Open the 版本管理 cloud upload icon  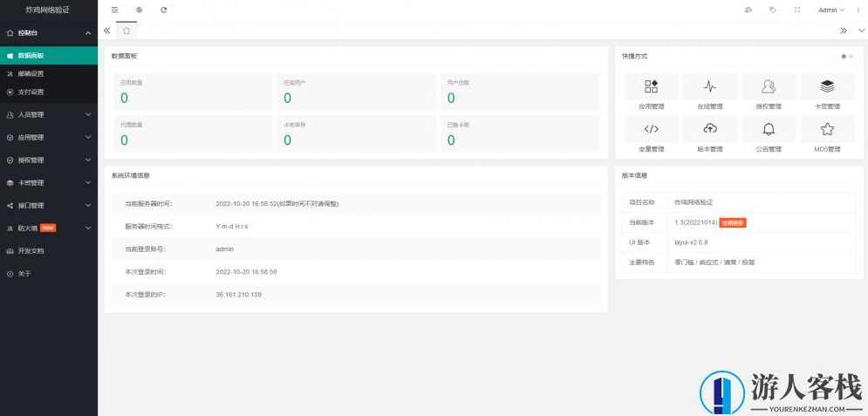click(710, 129)
